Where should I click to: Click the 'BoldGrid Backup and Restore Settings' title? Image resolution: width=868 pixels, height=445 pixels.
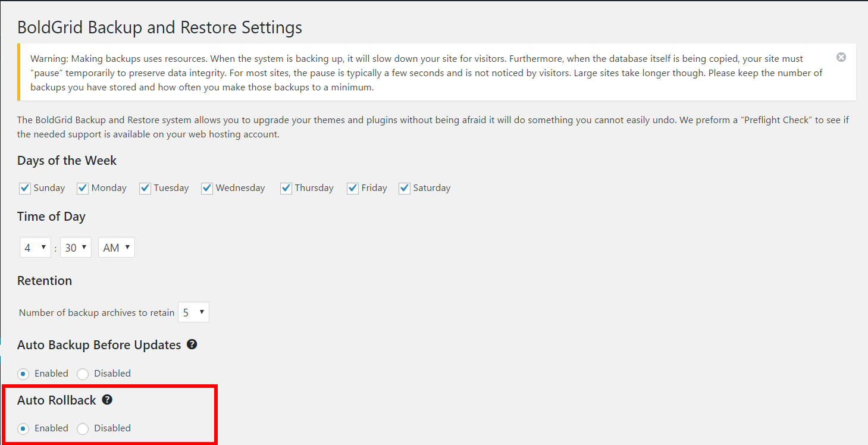tap(159, 27)
